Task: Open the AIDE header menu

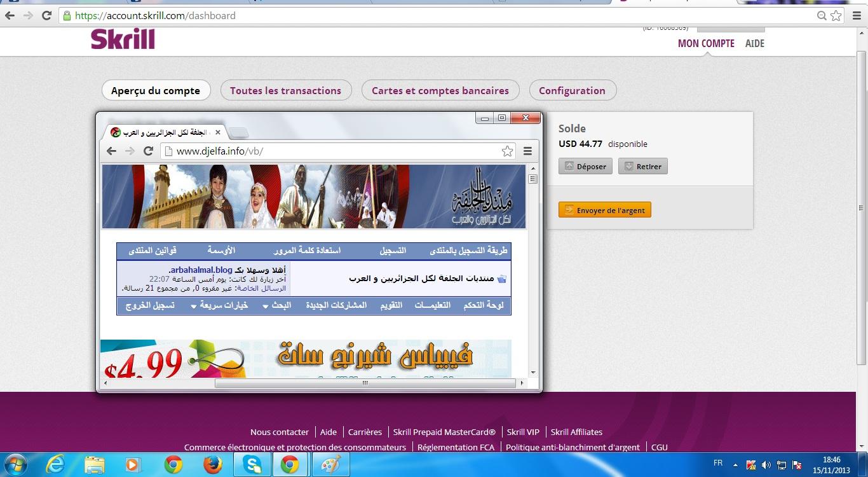Action: (755, 43)
